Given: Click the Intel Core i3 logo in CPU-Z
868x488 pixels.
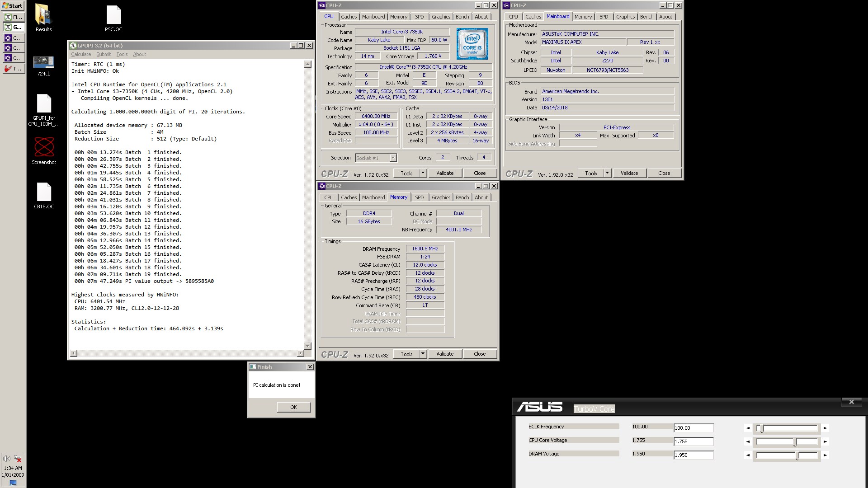Looking at the screenshot, I should click(472, 44).
